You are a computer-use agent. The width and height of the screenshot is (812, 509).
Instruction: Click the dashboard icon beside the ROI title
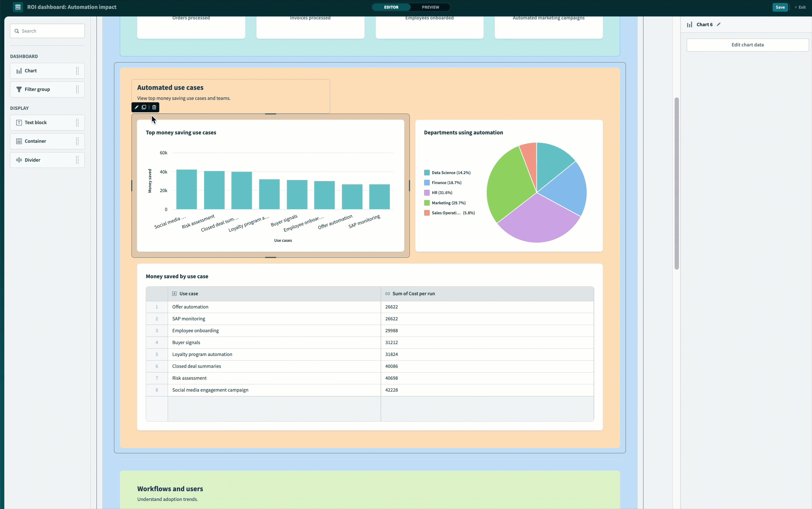tap(18, 7)
